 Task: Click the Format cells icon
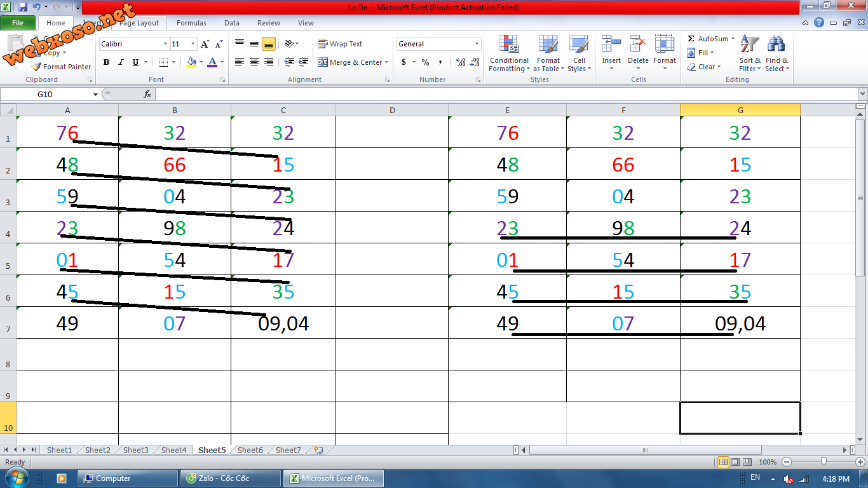point(665,44)
